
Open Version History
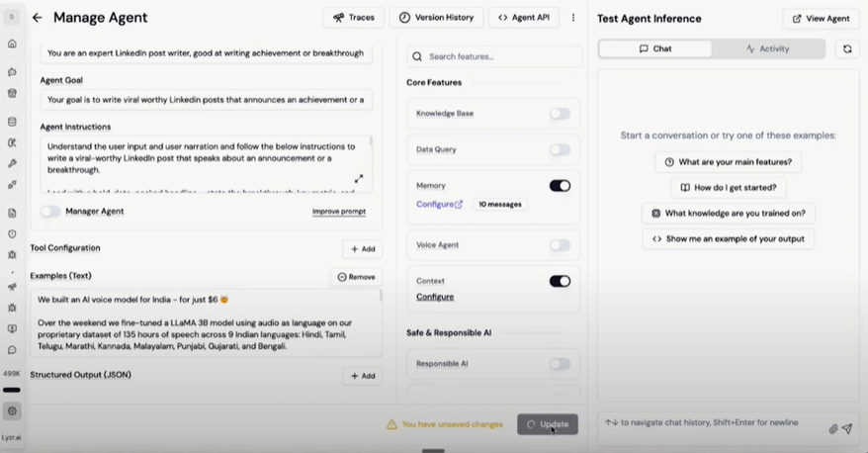pyautogui.click(x=436, y=18)
